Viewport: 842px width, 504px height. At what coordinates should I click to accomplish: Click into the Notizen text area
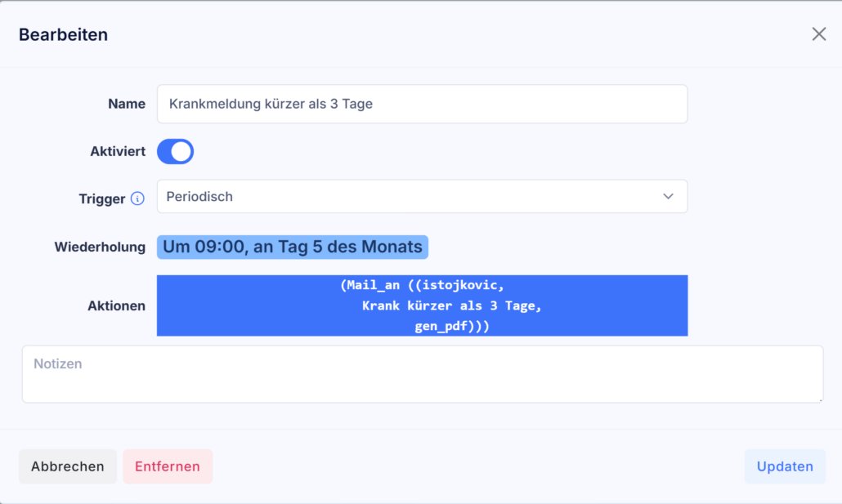click(422, 374)
